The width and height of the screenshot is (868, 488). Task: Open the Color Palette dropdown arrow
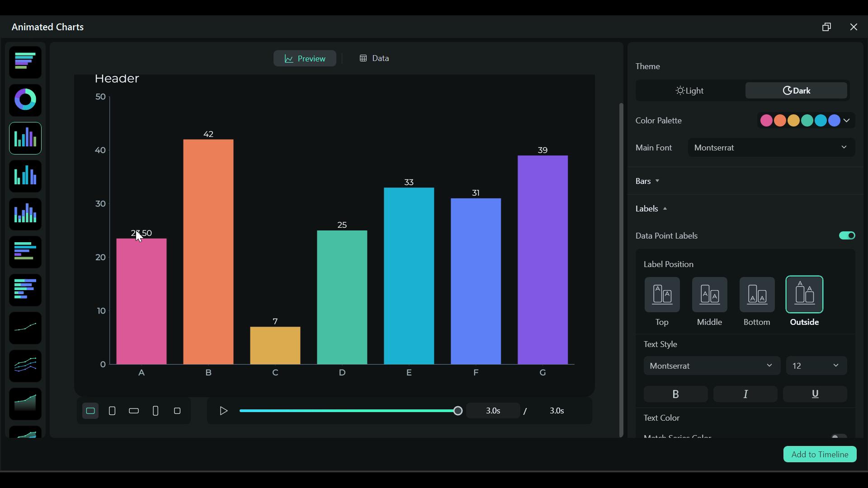pos(847,121)
